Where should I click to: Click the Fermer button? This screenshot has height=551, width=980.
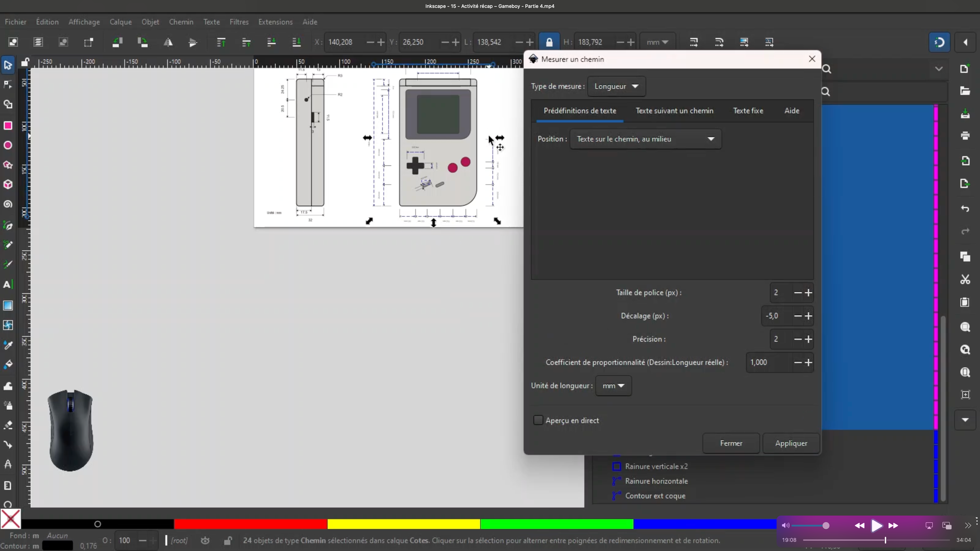[x=731, y=443]
